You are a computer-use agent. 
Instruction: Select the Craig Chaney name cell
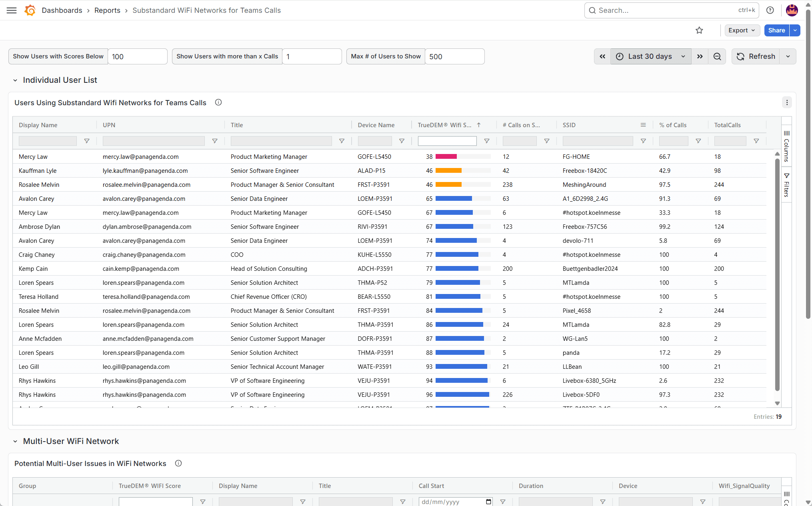[37, 255]
